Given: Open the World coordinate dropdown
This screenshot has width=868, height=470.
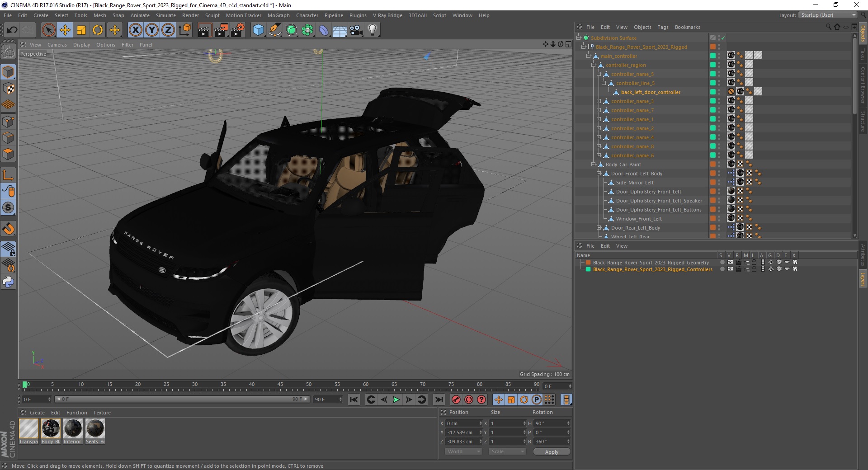Looking at the screenshot, I should (x=463, y=451).
